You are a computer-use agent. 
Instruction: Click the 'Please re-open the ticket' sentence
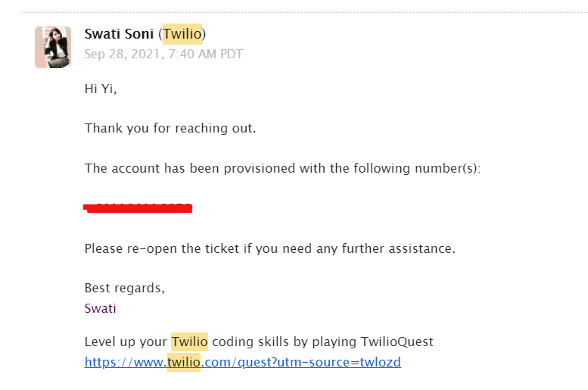coord(269,248)
